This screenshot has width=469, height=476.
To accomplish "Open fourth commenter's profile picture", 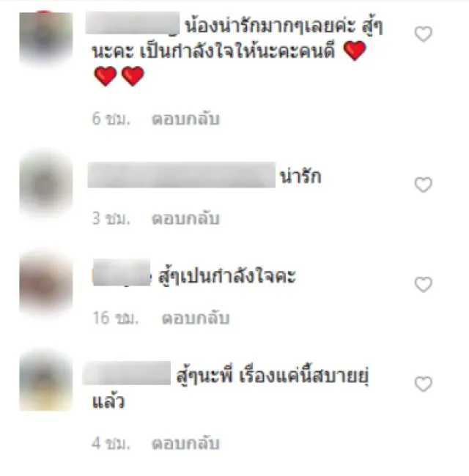I will pyautogui.click(x=46, y=382).
